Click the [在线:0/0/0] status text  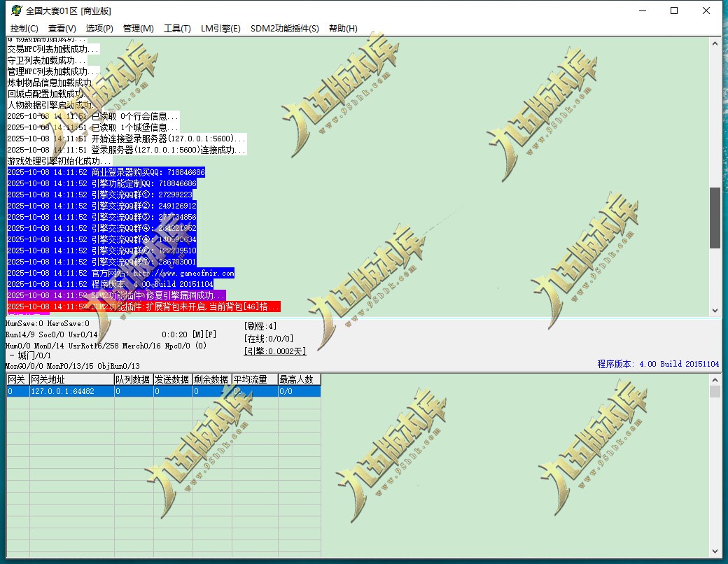[268, 339]
